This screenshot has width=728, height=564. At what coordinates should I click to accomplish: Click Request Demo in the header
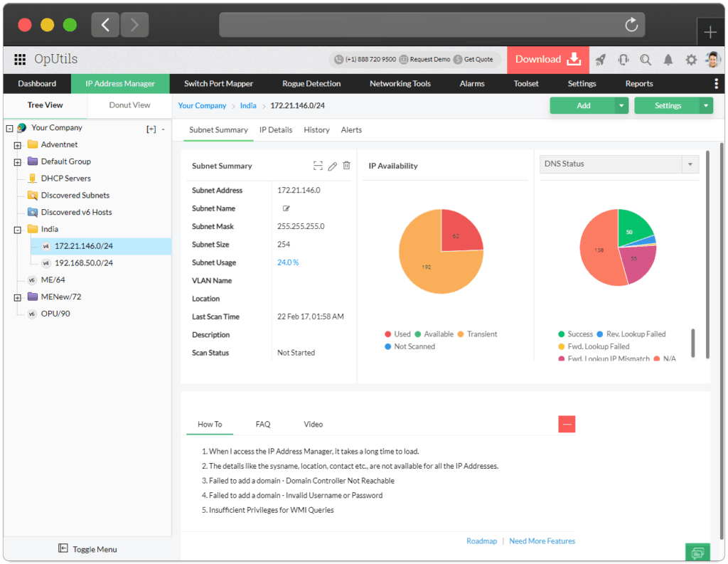click(425, 60)
